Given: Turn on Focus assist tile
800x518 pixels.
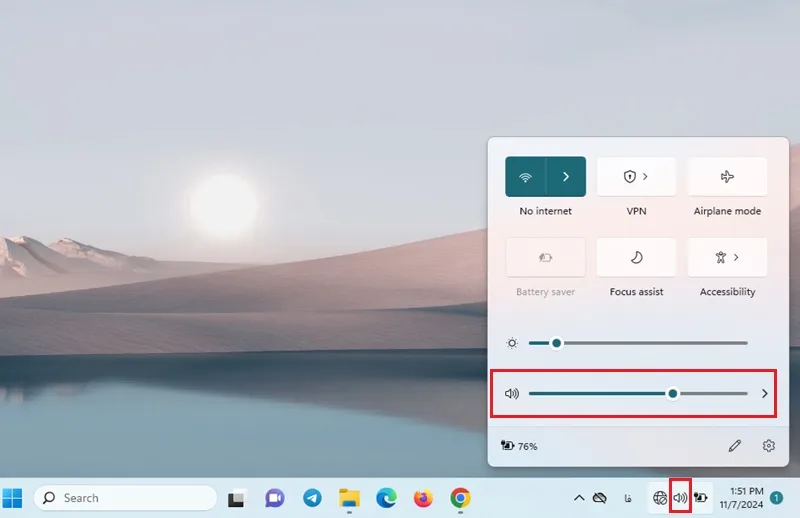Looking at the screenshot, I should (x=636, y=257).
